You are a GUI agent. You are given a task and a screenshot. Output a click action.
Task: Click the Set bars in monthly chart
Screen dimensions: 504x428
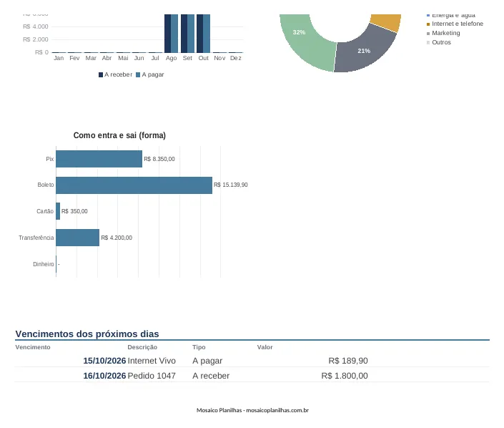[x=187, y=33]
